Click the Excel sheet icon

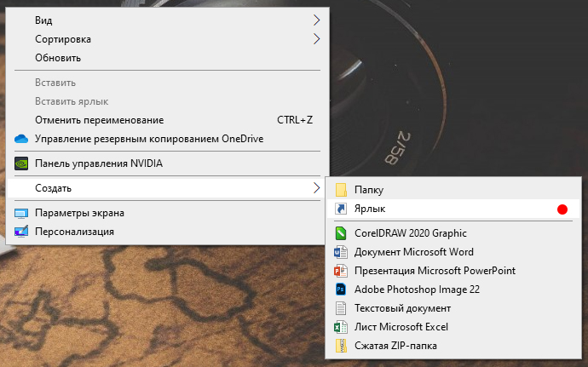point(341,327)
